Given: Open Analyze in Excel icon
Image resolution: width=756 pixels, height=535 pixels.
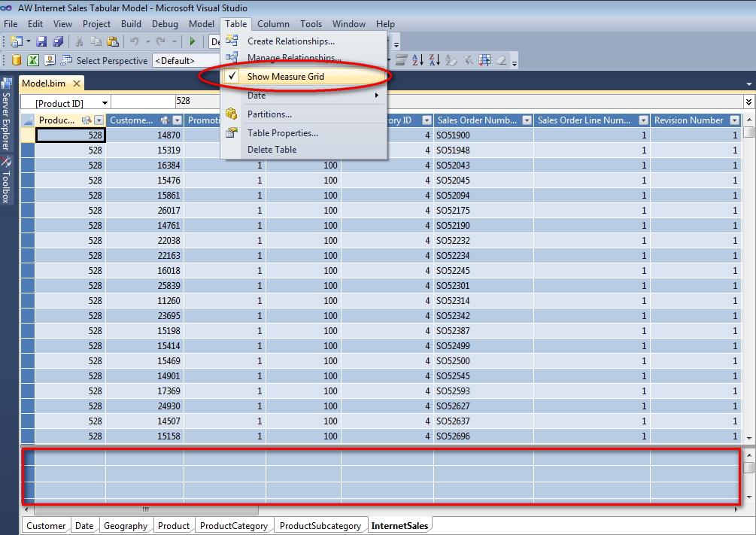Looking at the screenshot, I should [x=33, y=60].
